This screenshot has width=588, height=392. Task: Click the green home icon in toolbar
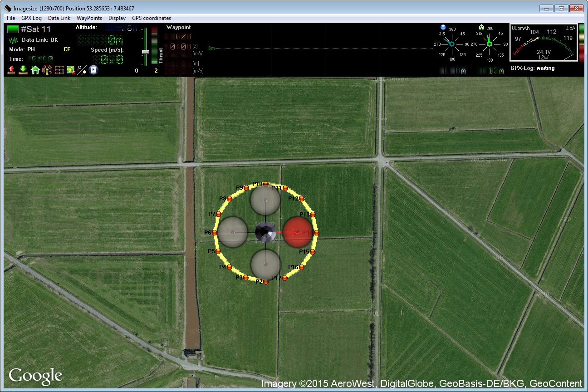pyautogui.click(x=35, y=70)
